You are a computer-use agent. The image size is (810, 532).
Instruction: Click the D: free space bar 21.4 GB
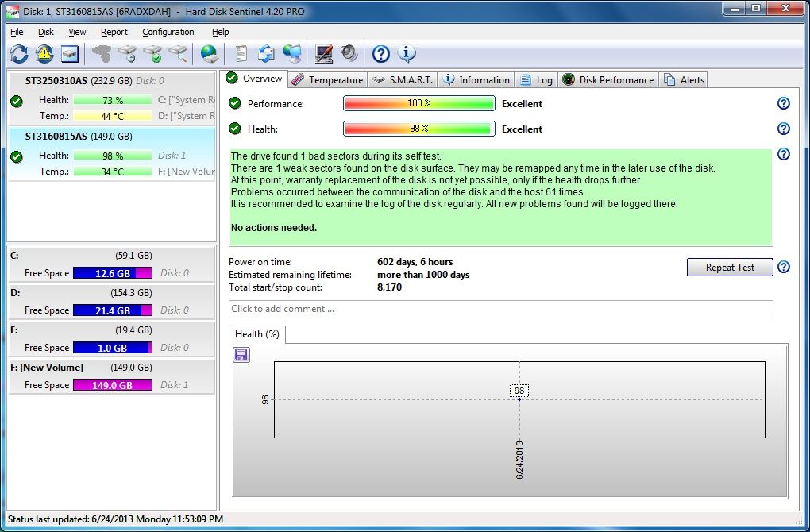coord(113,310)
